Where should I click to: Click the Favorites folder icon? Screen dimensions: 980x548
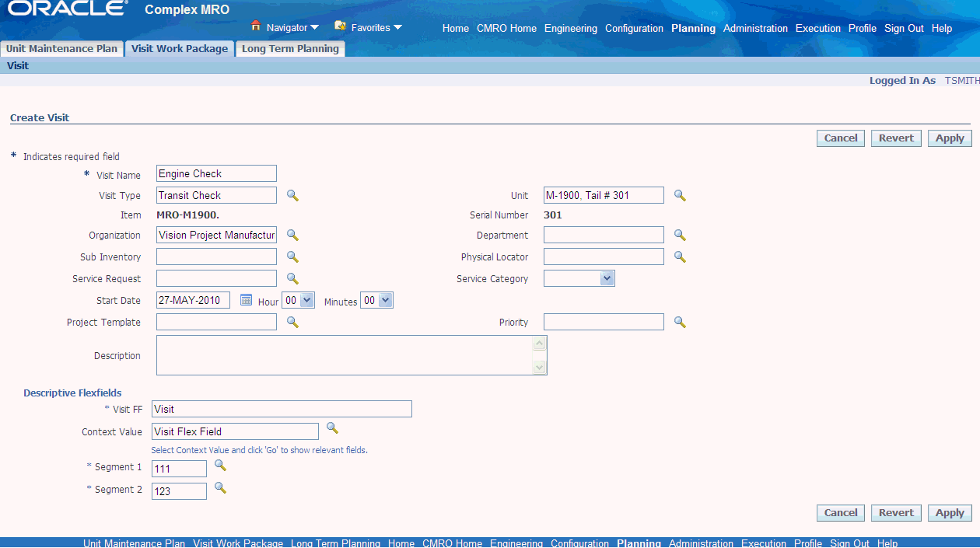pos(340,26)
